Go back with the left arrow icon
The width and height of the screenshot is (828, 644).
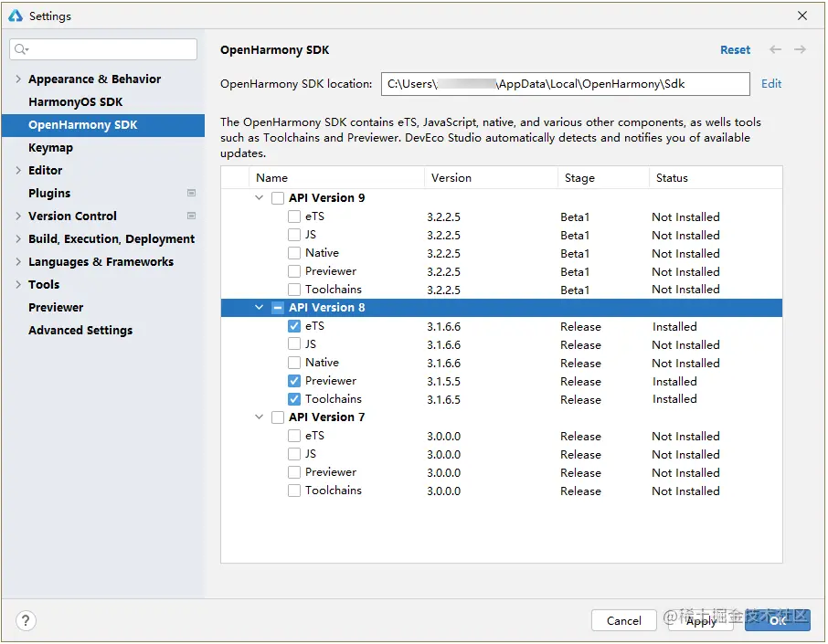[775, 49]
